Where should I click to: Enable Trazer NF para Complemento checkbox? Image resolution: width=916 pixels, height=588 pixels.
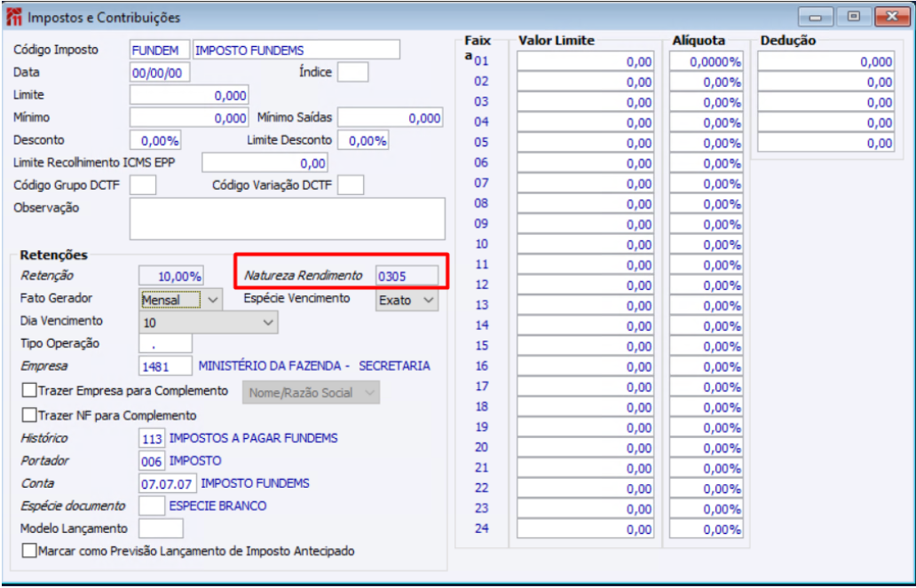(29, 415)
